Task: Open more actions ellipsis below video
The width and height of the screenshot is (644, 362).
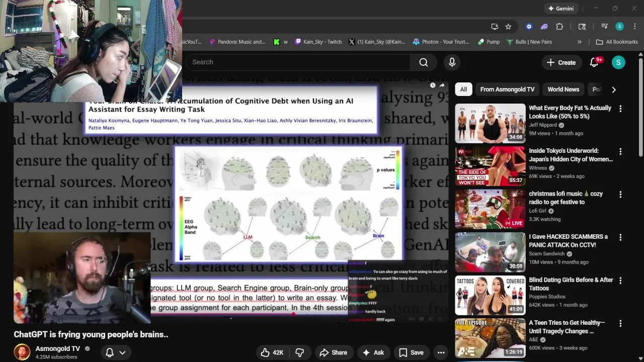Action: 441,352
